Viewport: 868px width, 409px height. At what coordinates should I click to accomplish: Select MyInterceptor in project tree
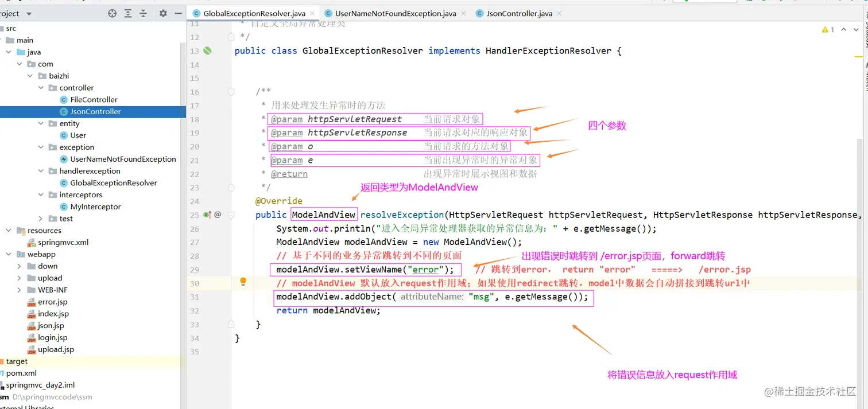click(x=95, y=207)
